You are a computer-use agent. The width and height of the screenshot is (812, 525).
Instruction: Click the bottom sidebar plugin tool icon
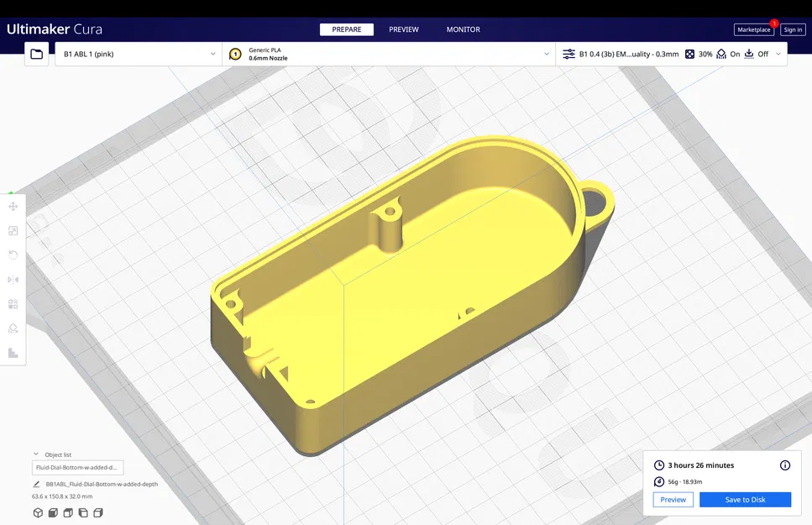click(13, 353)
